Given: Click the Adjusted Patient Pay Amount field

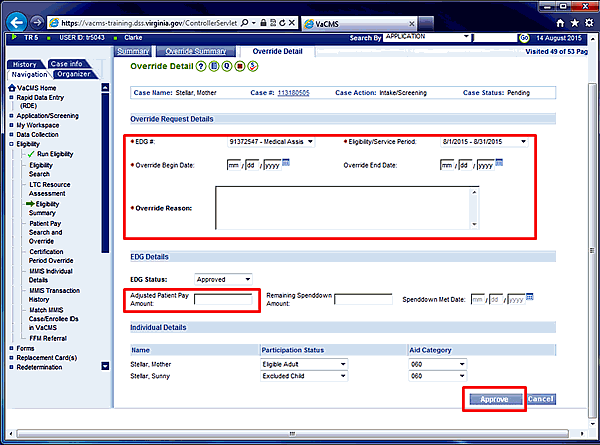Looking at the screenshot, I should (x=223, y=298).
